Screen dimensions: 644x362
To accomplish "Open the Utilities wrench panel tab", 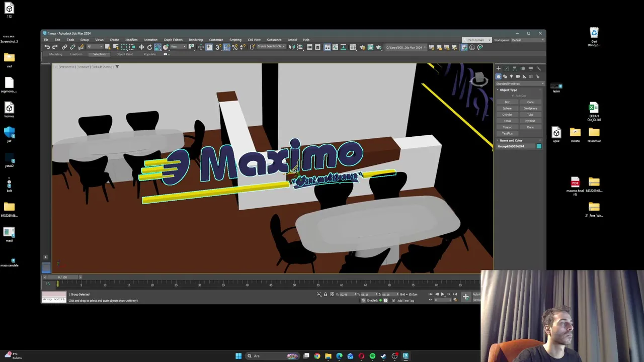I will point(539,68).
